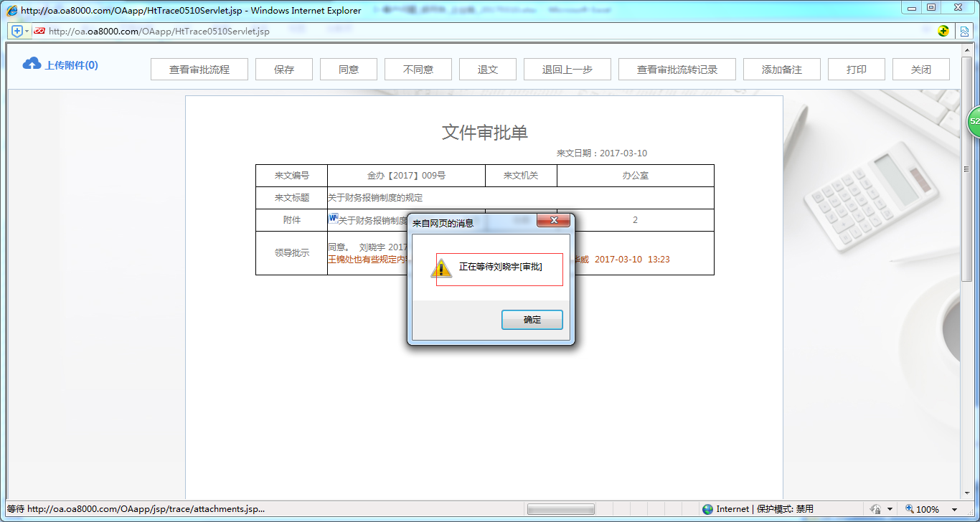
Task: Click the 退文 button
Action: coord(488,70)
